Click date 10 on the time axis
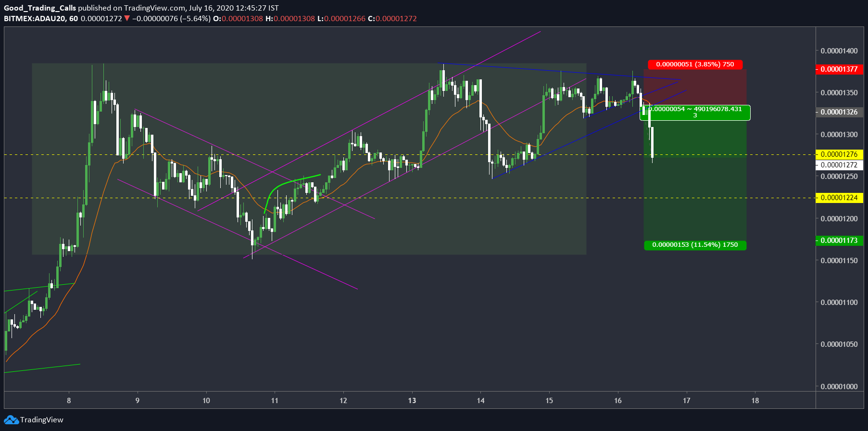868x431 pixels. pos(206,401)
